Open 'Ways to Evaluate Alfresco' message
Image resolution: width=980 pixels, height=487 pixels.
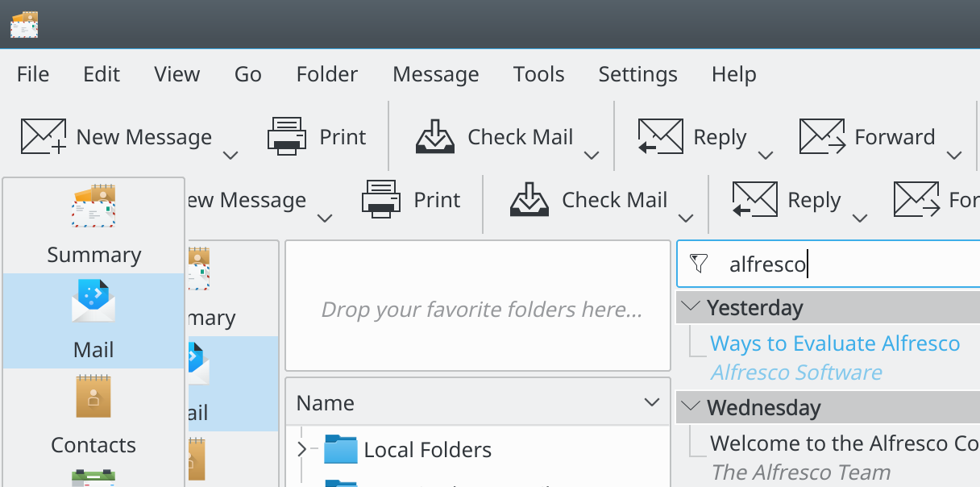click(x=835, y=343)
